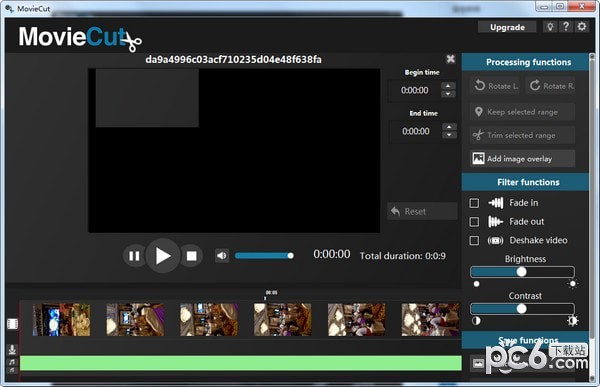Viewport: 600px width, 387px height.
Task: Decrease Begin time with down arrow
Action: click(448, 94)
